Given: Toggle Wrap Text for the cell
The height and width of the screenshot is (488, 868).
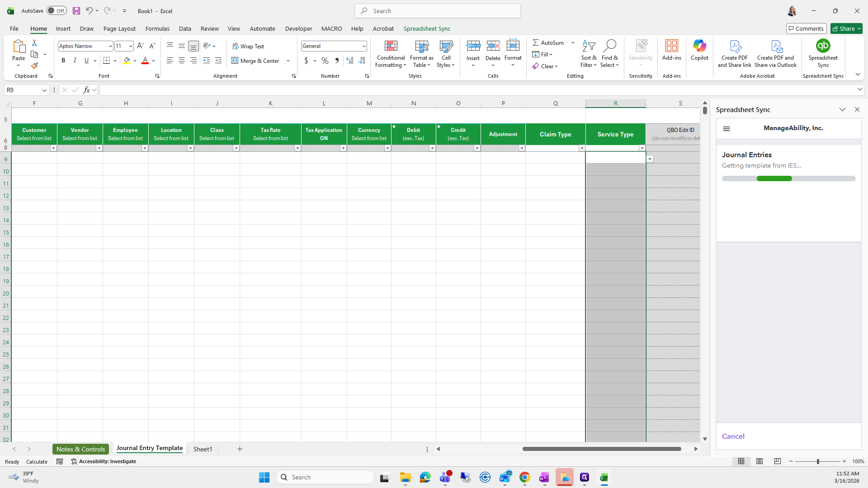Looking at the screenshot, I should point(248,46).
